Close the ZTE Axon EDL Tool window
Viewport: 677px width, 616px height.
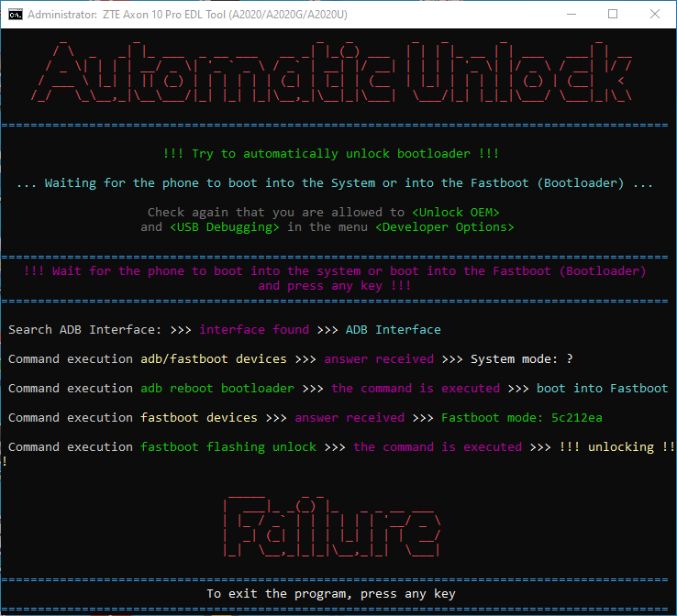[655, 15]
